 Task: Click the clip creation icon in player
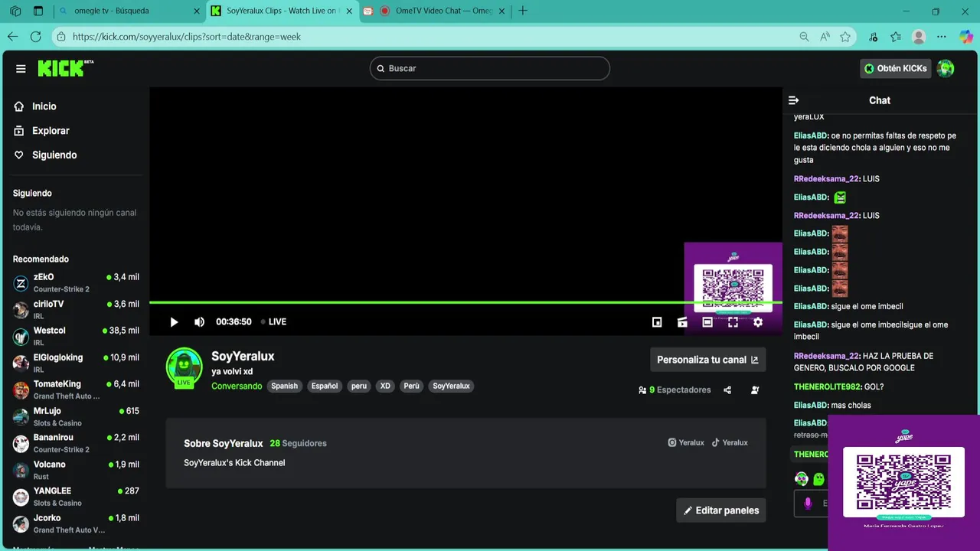point(682,322)
